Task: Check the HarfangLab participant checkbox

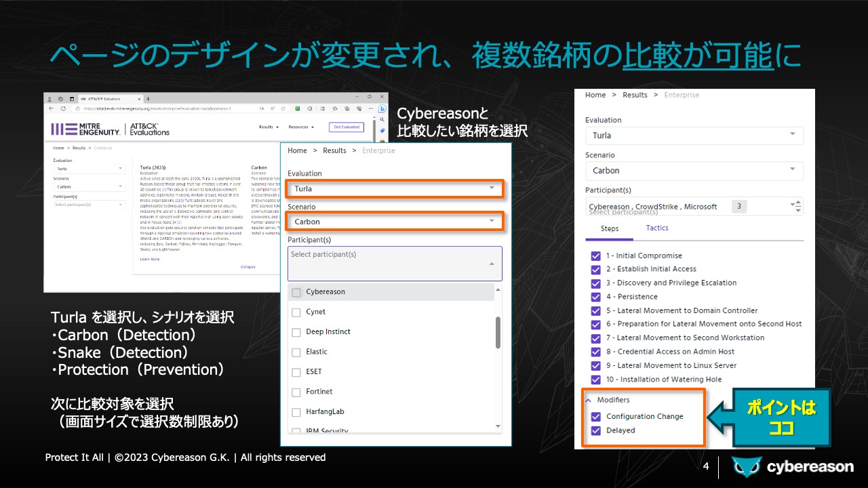Action: tap(296, 411)
